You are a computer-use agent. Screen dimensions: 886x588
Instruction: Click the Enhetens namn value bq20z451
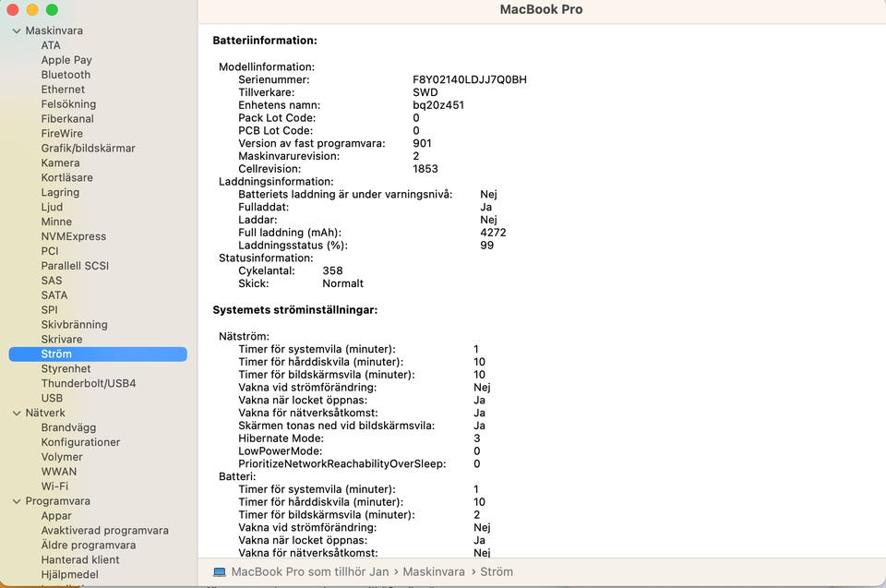pos(437,105)
